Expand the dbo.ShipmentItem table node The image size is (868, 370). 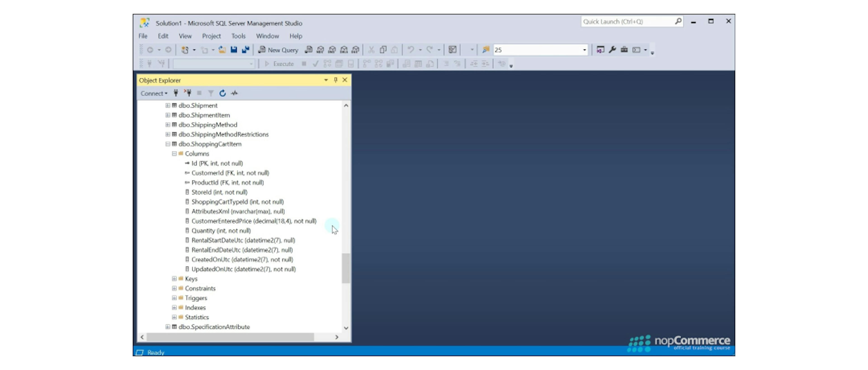167,115
